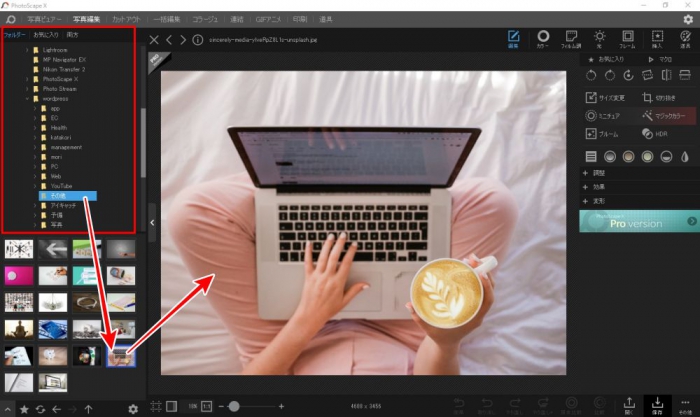
Task: Open app settings gear at top right
Action: 688,19
